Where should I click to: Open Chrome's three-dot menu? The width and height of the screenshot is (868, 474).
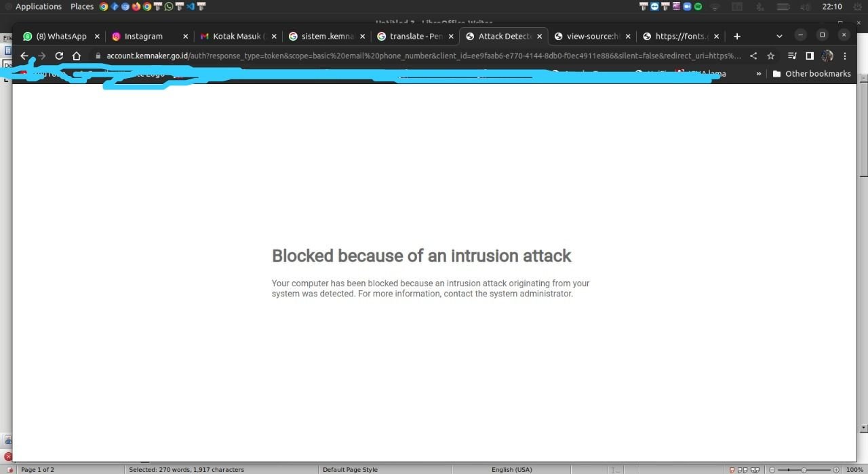point(844,56)
